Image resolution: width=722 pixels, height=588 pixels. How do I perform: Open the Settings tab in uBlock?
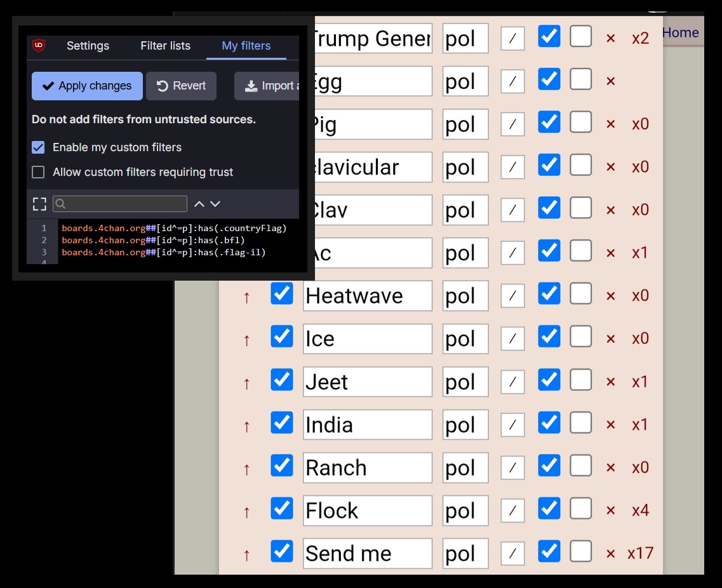(88, 46)
